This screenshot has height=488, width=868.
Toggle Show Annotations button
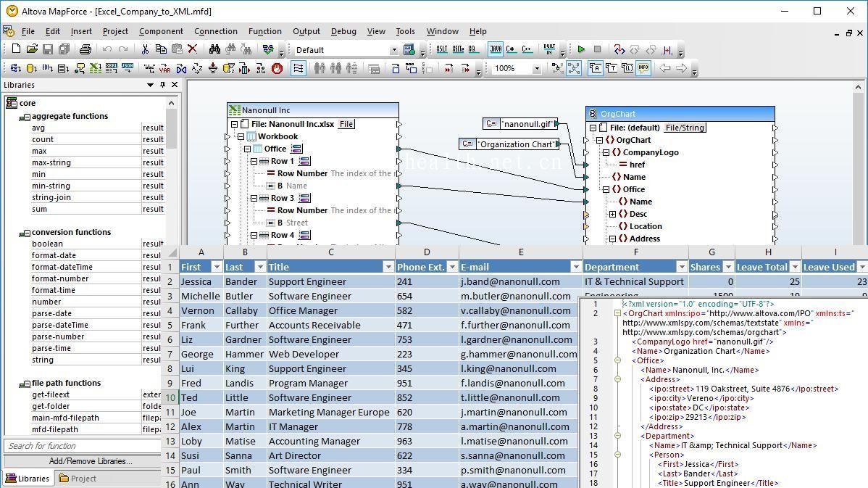(x=595, y=68)
